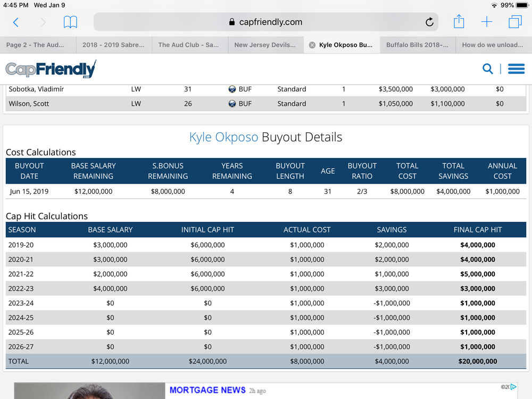Viewport: 532px width, 399px height.
Task: Select the 2025-26 season row
Action: click(266, 332)
